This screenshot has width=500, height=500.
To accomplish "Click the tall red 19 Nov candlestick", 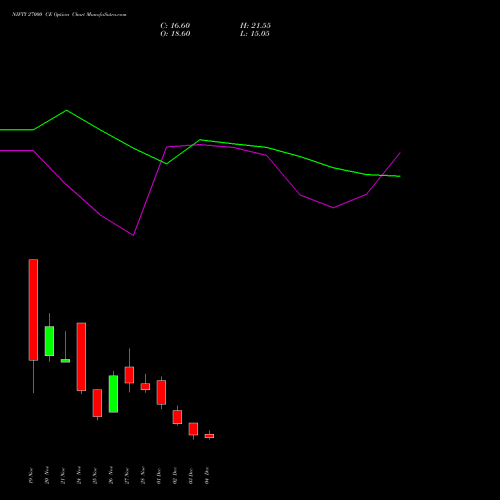I will (x=33, y=310).
